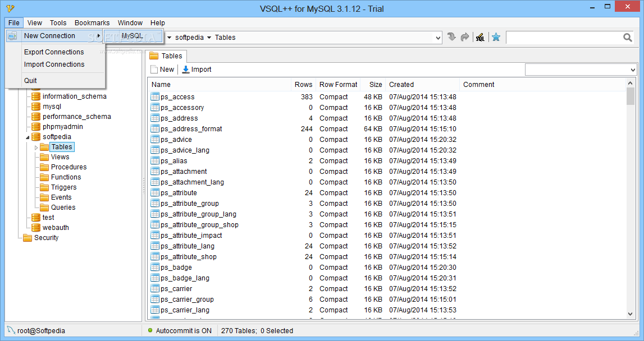
Task: Expand the Tables tree node arrow
Action: tap(36, 148)
